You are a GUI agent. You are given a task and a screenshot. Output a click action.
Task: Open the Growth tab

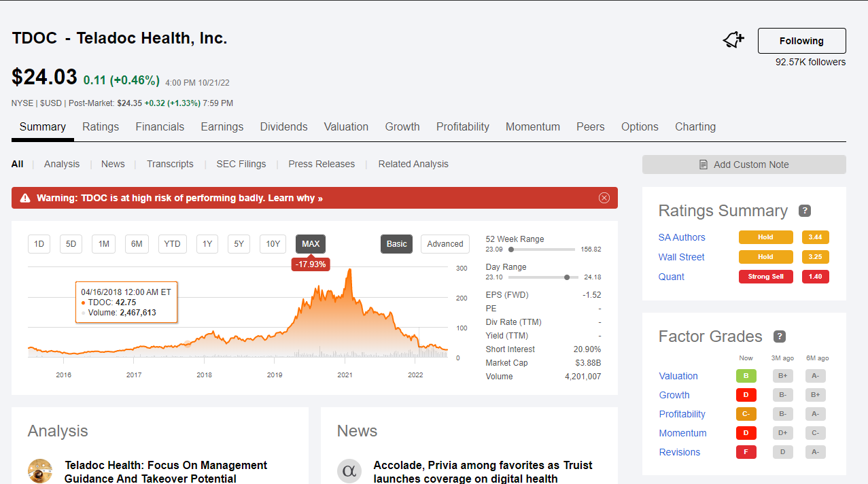[x=402, y=126]
